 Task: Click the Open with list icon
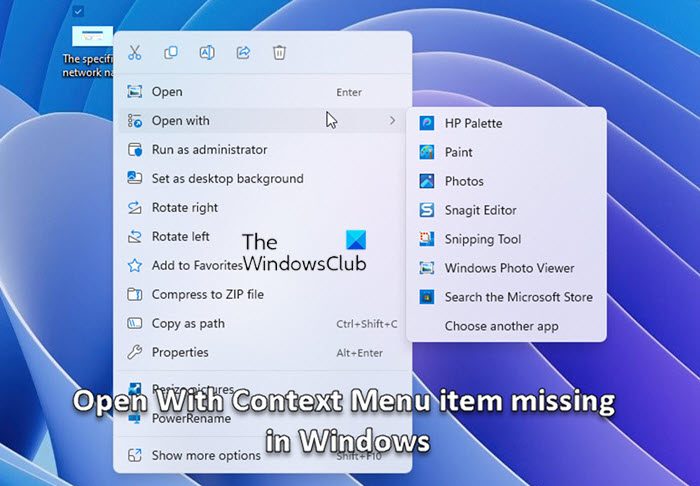pos(135,120)
